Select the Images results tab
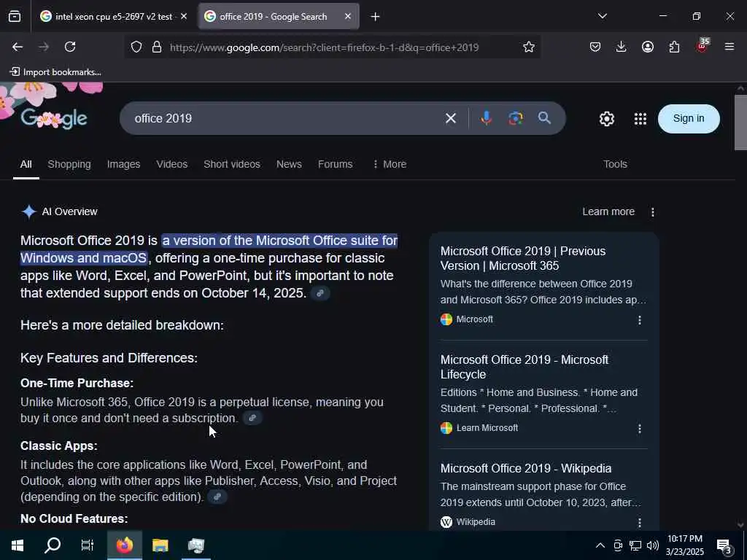 (x=123, y=164)
